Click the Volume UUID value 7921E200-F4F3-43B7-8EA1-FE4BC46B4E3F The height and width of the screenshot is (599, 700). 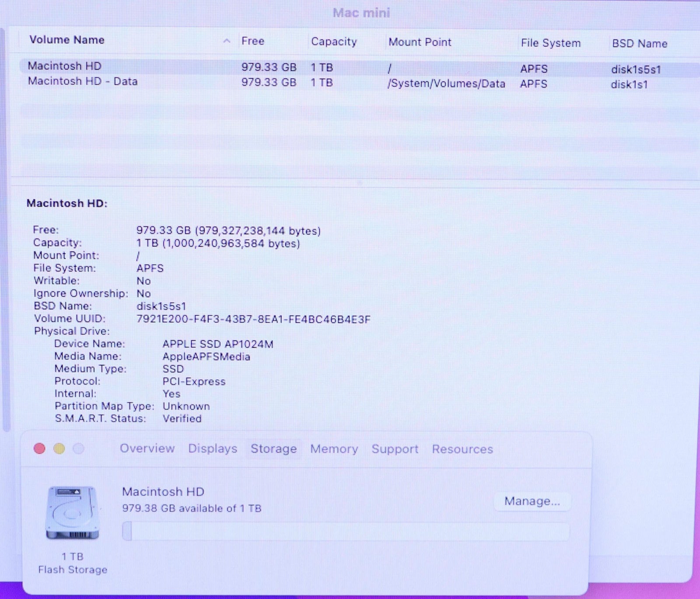tap(253, 319)
